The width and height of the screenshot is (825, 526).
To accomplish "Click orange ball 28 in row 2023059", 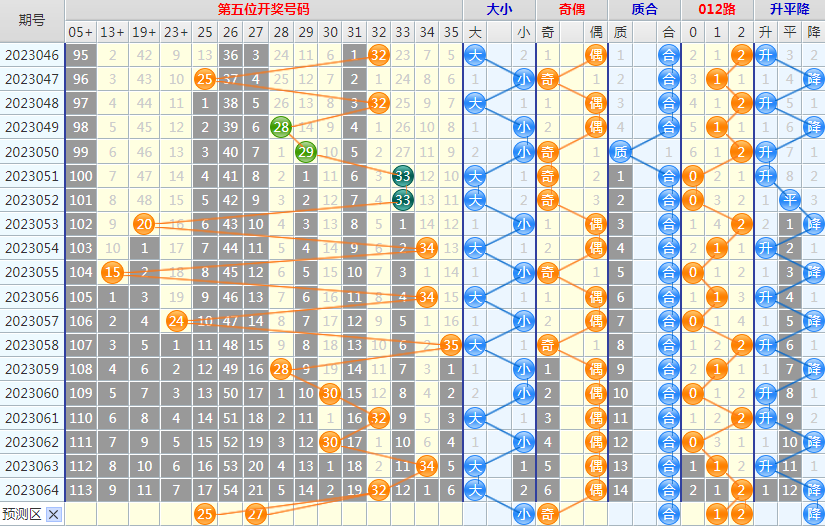I will (281, 369).
